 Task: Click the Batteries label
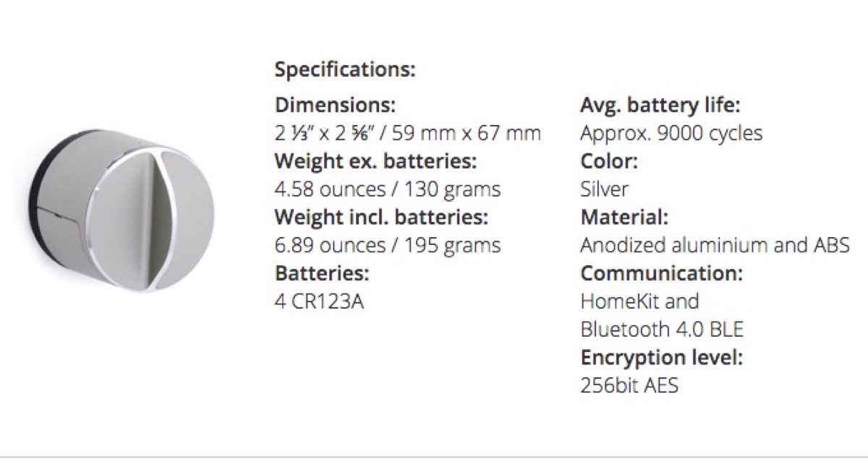322,274
